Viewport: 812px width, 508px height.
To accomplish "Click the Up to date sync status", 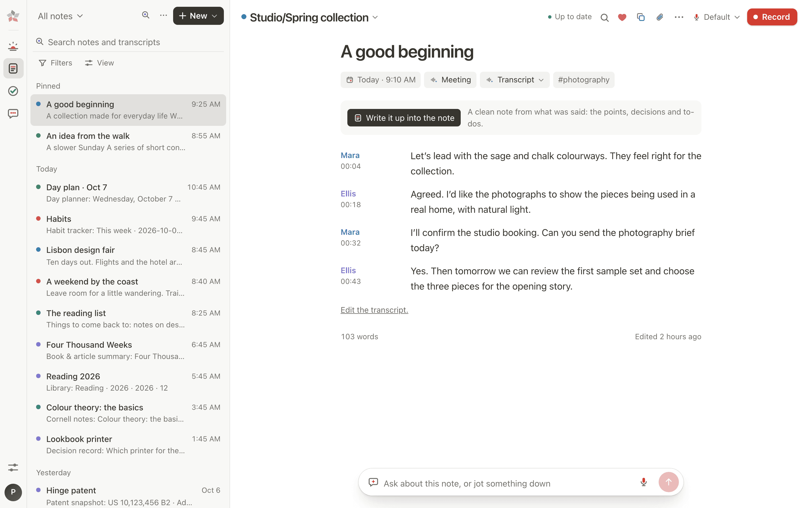I will [570, 17].
